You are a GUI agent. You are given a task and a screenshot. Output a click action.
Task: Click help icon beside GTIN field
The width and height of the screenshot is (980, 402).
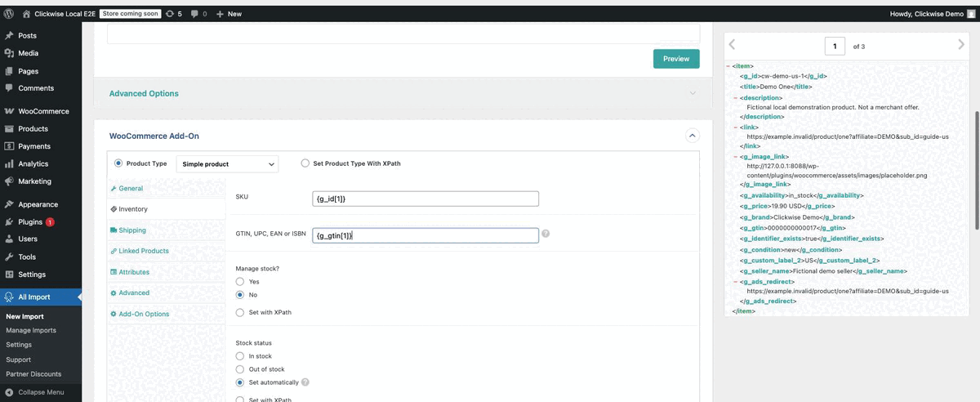pos(546,234)
